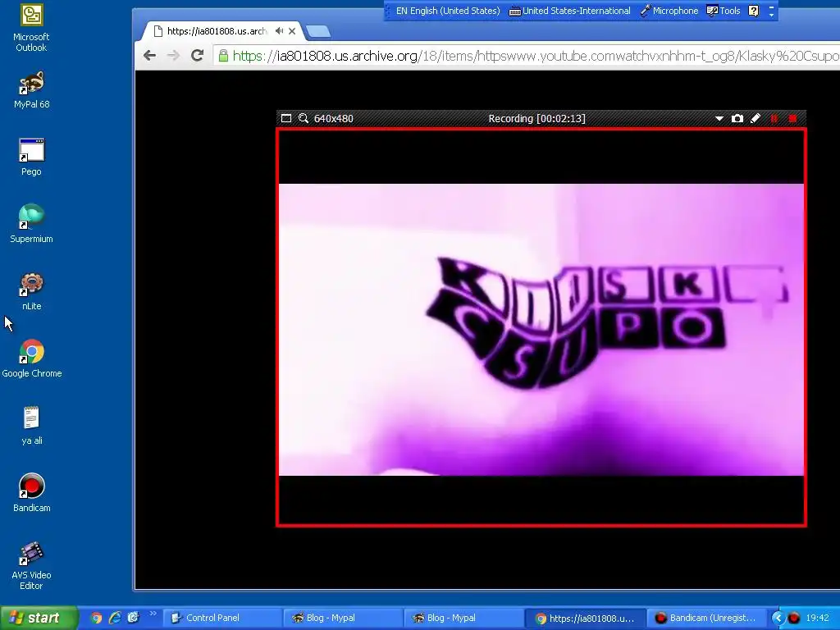Toggle the Microphone in the language bar
Viewport: 840px width, 630px height.
[669, 11]
